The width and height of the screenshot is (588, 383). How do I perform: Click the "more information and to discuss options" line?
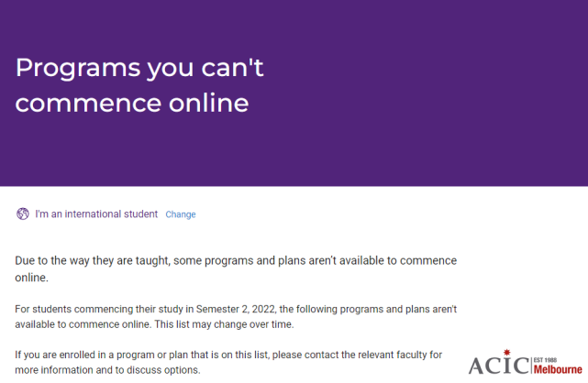pyautogui.click(x=107, y=370)
